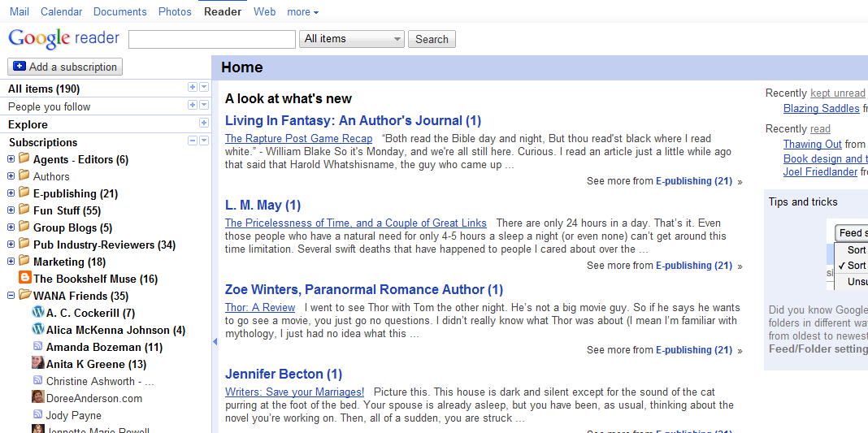Click the Blogger icon for The Bookshelf Muse

(25, 278)
